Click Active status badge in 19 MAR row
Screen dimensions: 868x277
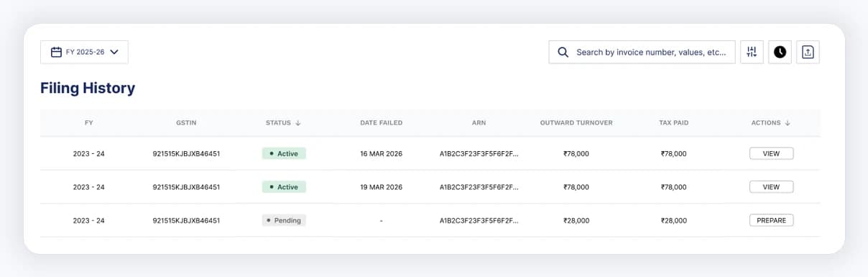(284, 187)
